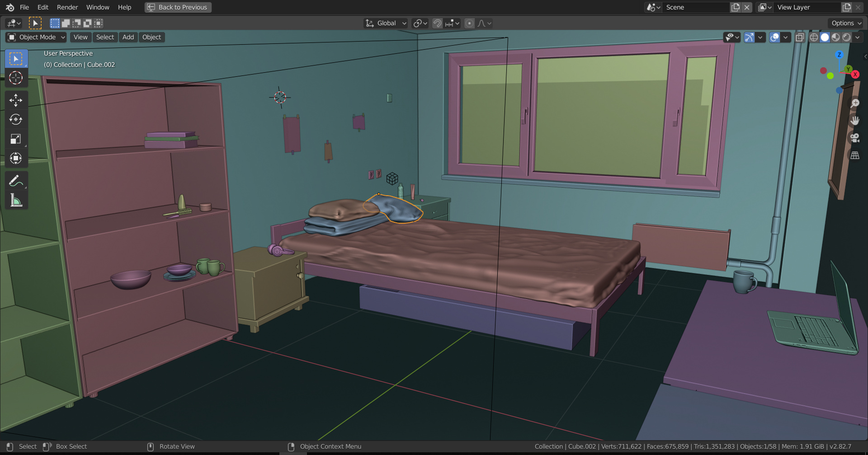Screen dimensions: 868x455
Task: Toggle X-Ray viewport mode
Action: coord(800,38)
